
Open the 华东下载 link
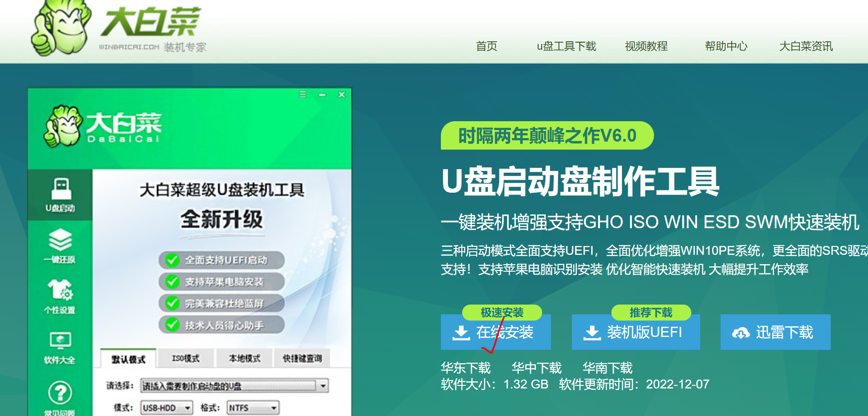tap(466, 368)
